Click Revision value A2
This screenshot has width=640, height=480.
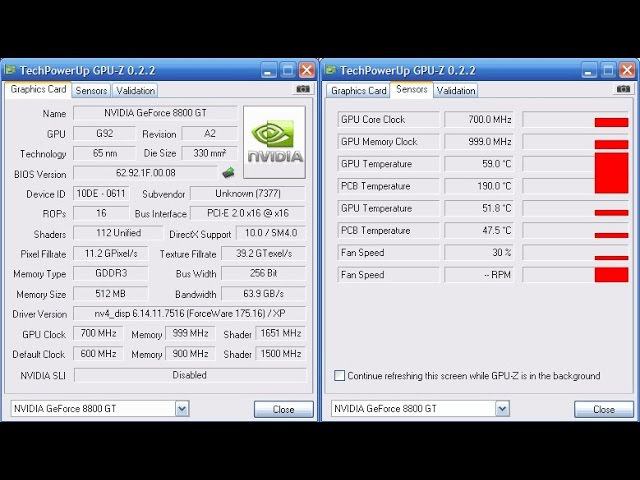(209, 133)
